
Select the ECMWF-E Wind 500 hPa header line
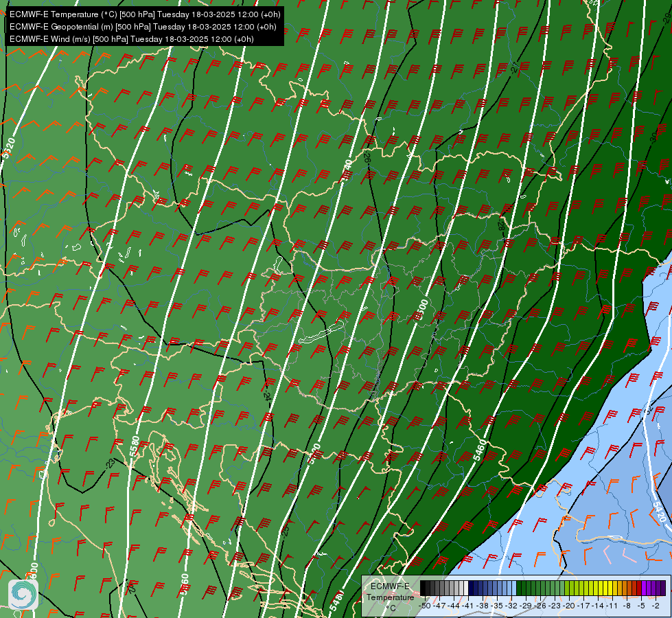(x=132, y=39)
